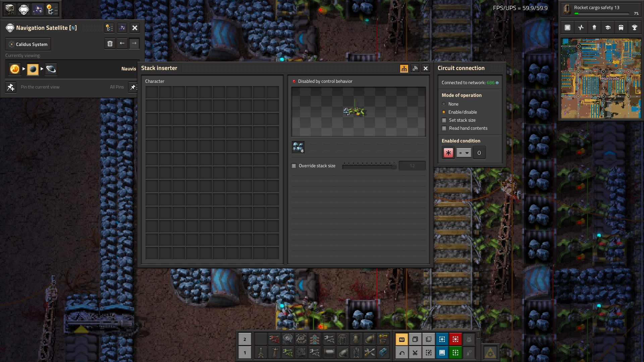Go forward with the right arrow button
This screenshot has width=644, height=362.
(x=134, y=44)
